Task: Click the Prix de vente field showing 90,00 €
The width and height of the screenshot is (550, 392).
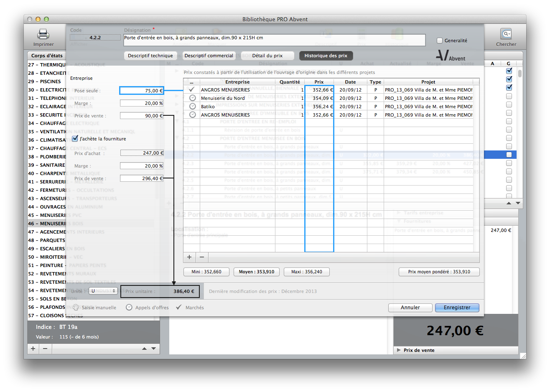Action: (x=142, y=116)
